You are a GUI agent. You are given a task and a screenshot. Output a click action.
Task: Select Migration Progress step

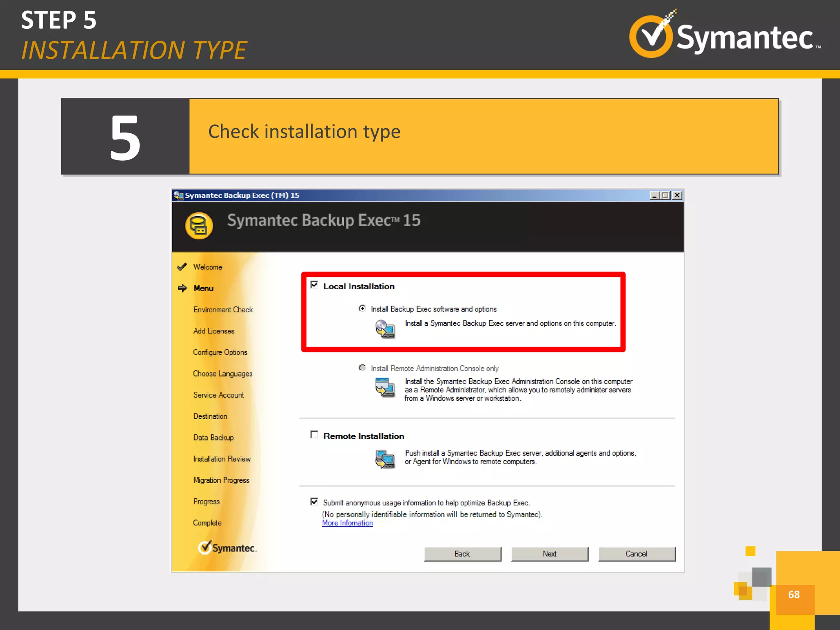tap(221, 480)
